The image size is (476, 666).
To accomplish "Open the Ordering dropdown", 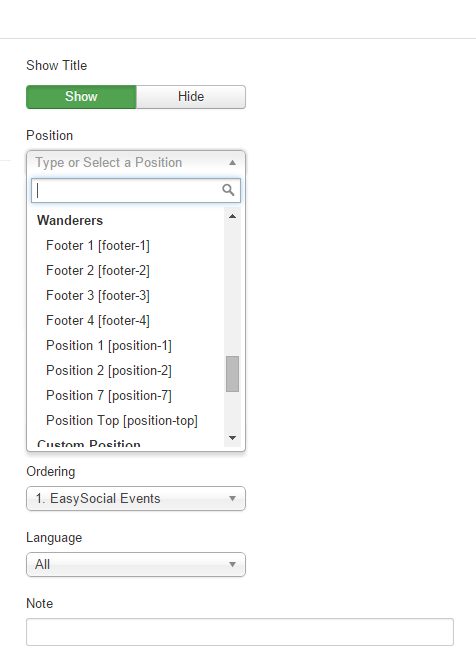I will [136, 499].
